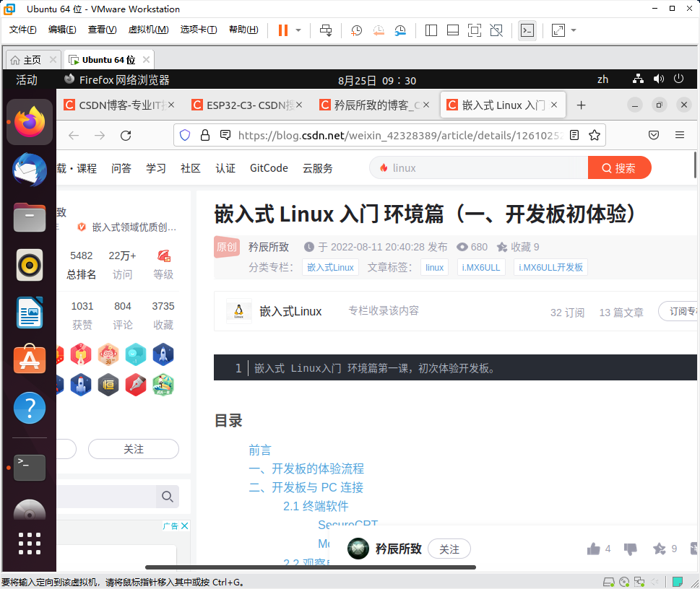The width and height of the screenshot is (700, 589).
Task: Open Terminal from the dock
Action: point(30,468)
